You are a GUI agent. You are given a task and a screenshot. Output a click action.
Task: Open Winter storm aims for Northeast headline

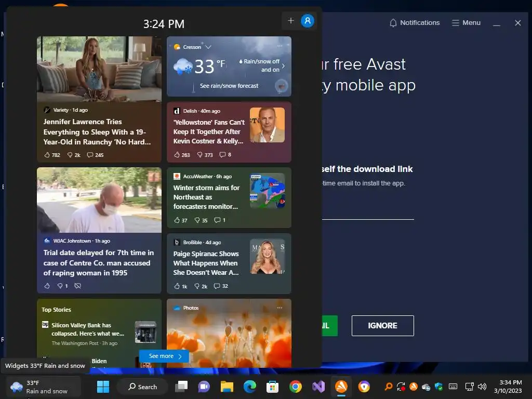pos(206,197)
